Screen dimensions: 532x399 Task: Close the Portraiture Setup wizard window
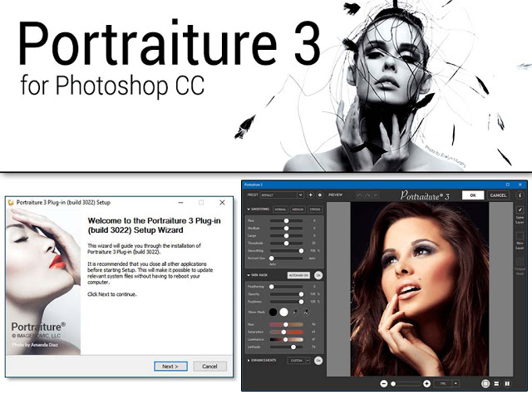click(222, 203)
